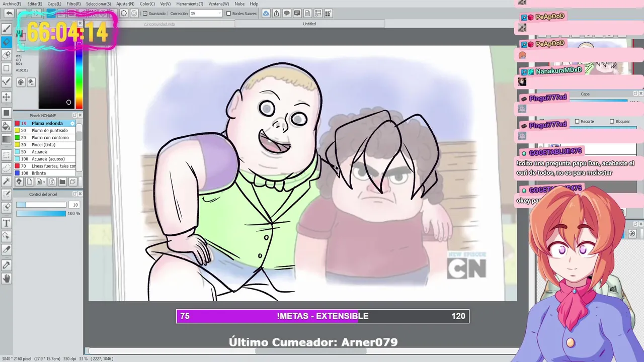The height and width of the screenshot is (362, 644).
Task: Select the Divide/knife tool in toolbox
Action: (7, 249)
